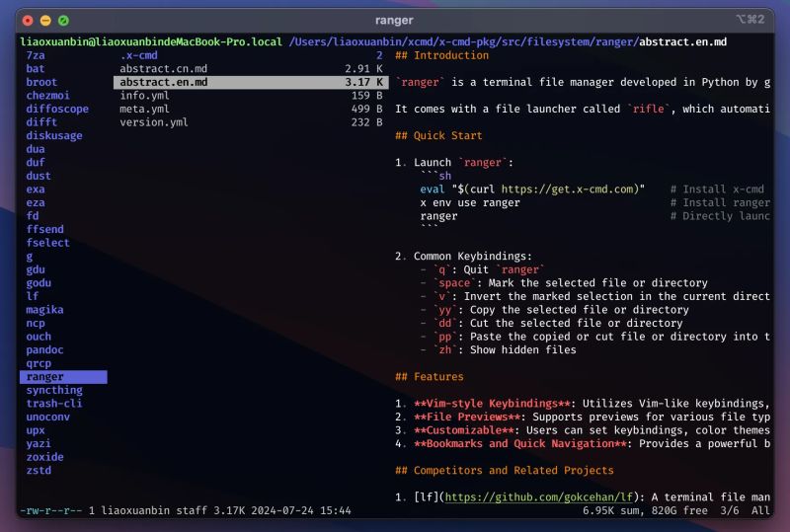Click the highlighted ranger directory entry
The height and width of the screenshot is (532, 790).
[63, 377]
